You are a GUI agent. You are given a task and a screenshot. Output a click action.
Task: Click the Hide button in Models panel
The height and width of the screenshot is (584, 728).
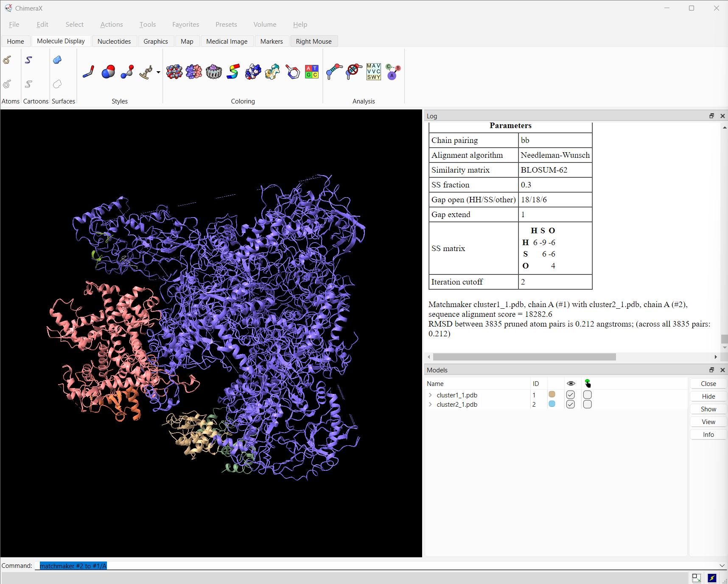[708, 396]
